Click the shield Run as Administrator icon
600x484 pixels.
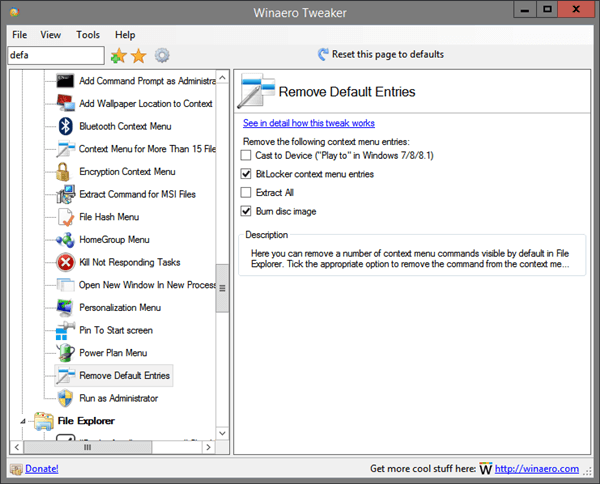click(65, 398)
